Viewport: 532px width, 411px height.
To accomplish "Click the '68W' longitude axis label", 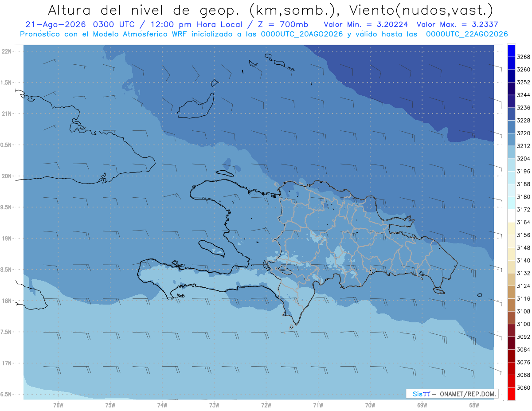I will (474, 405).
